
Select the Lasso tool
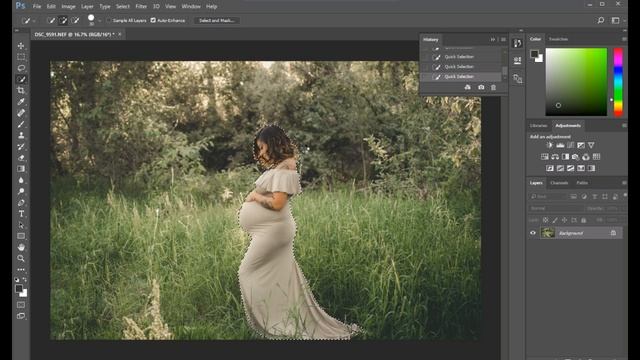click(21, 68)
